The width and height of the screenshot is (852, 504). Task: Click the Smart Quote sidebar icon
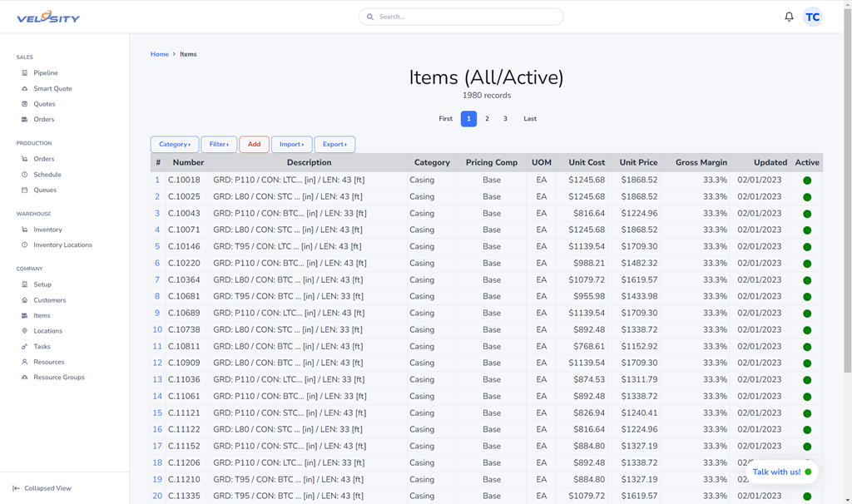click(25, 89)
